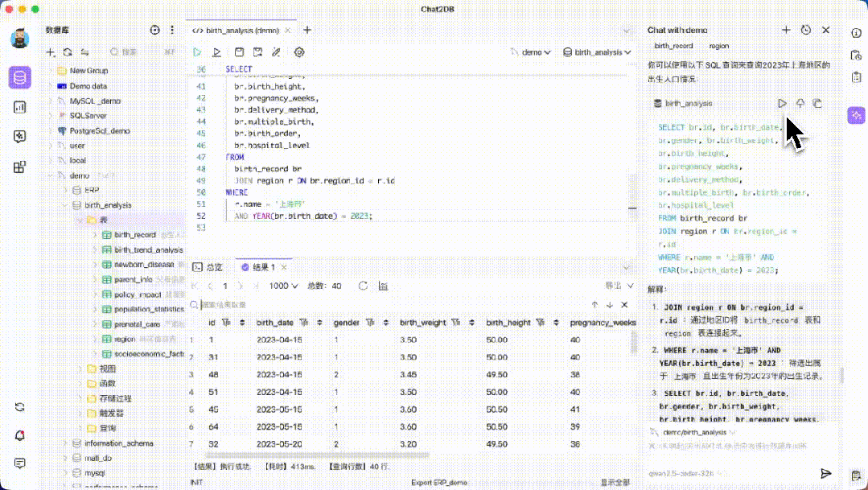Refresh the query result data

coord(363,286)
